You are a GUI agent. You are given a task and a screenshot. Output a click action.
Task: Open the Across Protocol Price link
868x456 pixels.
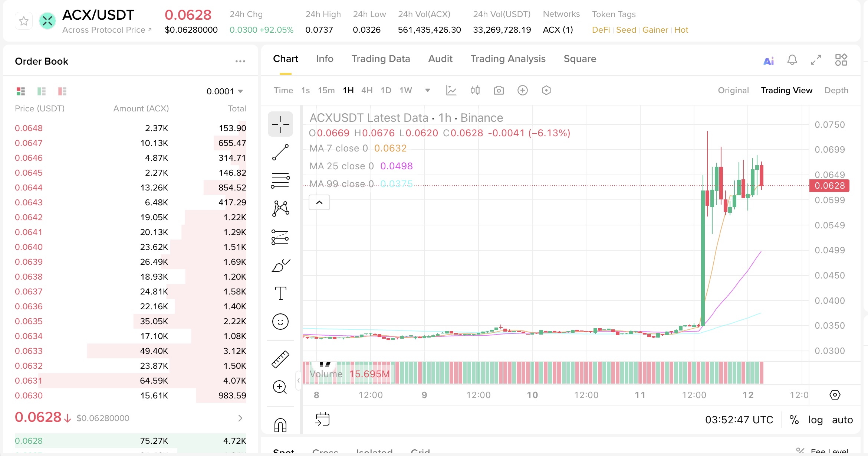click(x=107, y=30)
